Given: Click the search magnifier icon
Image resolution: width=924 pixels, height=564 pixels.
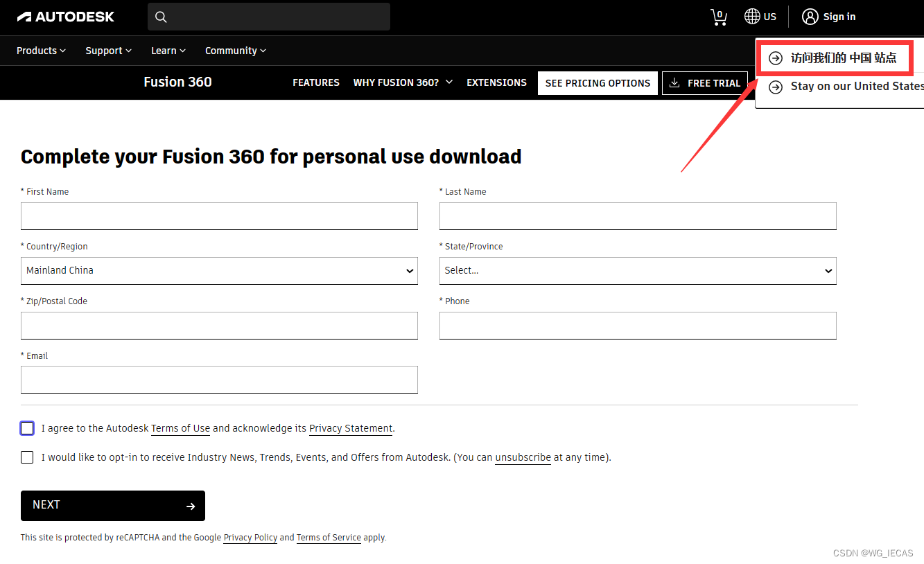Looking at the screenshot, I should tap(161, 17).
